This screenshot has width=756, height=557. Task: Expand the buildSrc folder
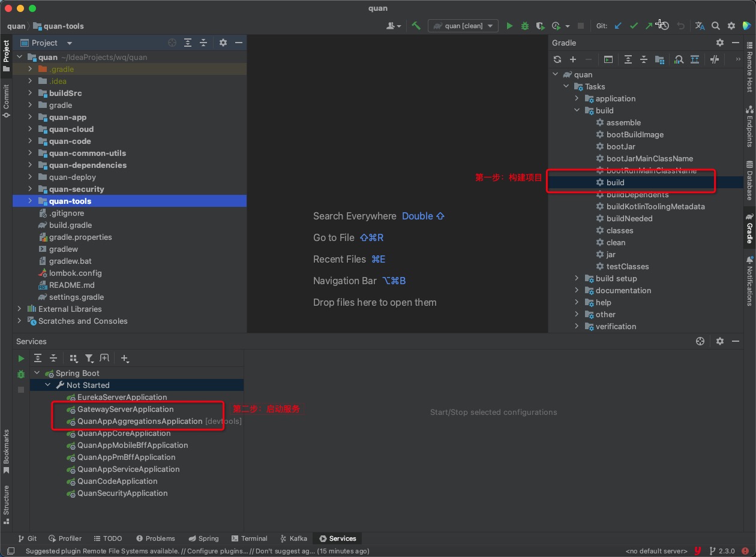click(x=30, y=93)
